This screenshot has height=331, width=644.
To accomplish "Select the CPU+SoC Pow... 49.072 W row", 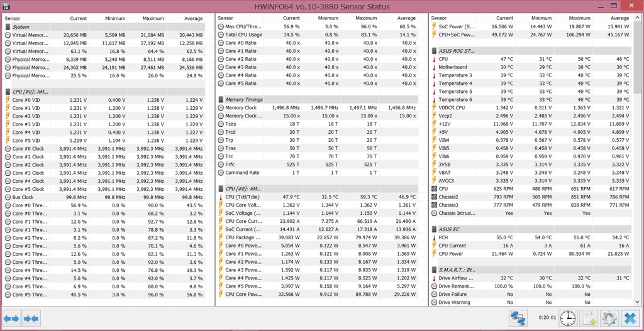I will click(x=531, y=35).
